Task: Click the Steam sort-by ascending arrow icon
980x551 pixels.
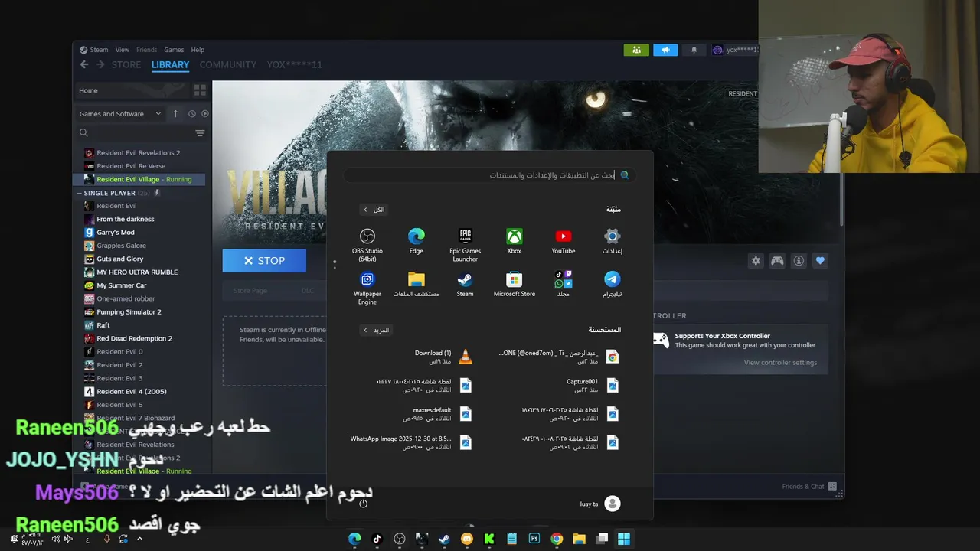Action: coord(175,113)
